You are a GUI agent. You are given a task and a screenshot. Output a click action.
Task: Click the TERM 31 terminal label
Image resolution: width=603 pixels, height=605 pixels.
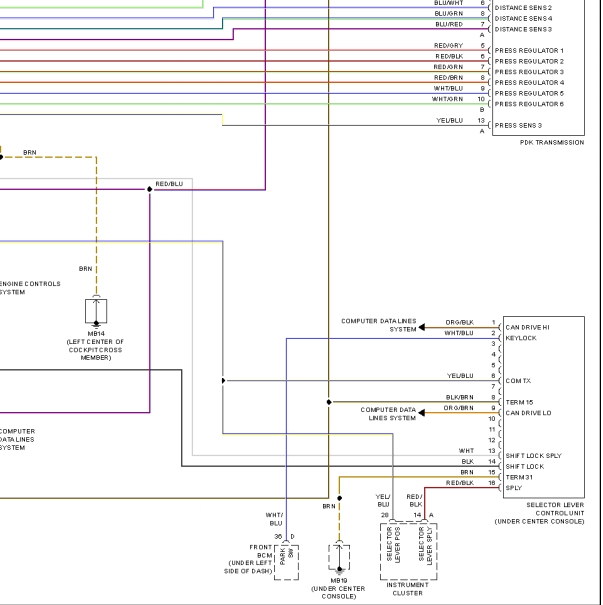click(x=519, y=477)
